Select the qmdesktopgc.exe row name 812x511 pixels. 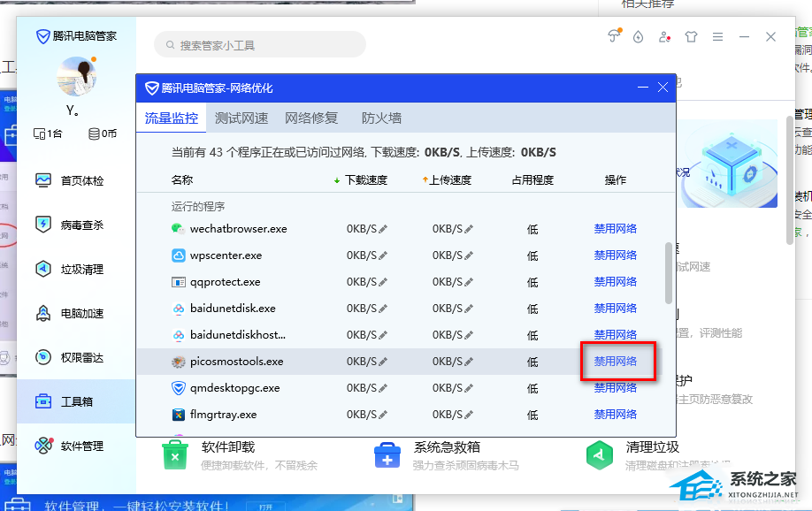tap(235, 388)
